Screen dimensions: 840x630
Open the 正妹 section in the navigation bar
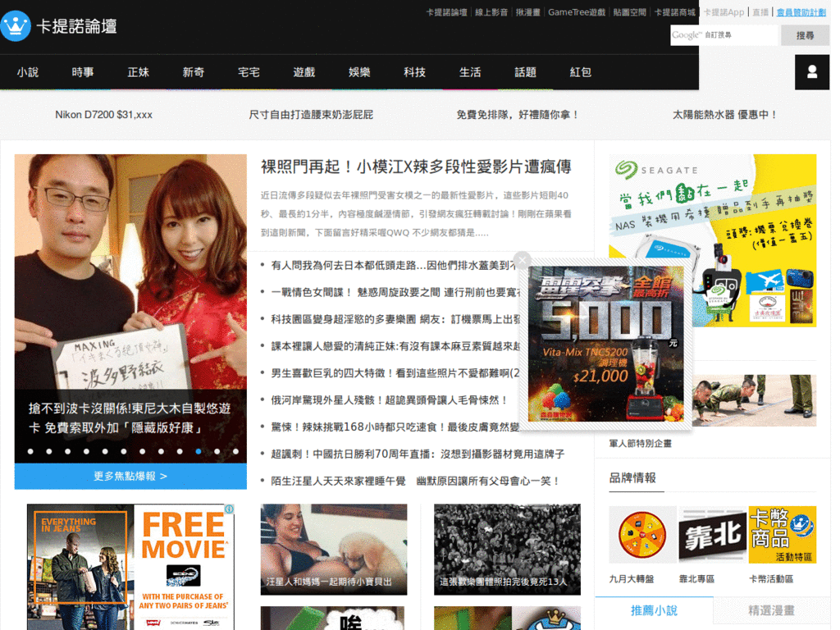138,72
